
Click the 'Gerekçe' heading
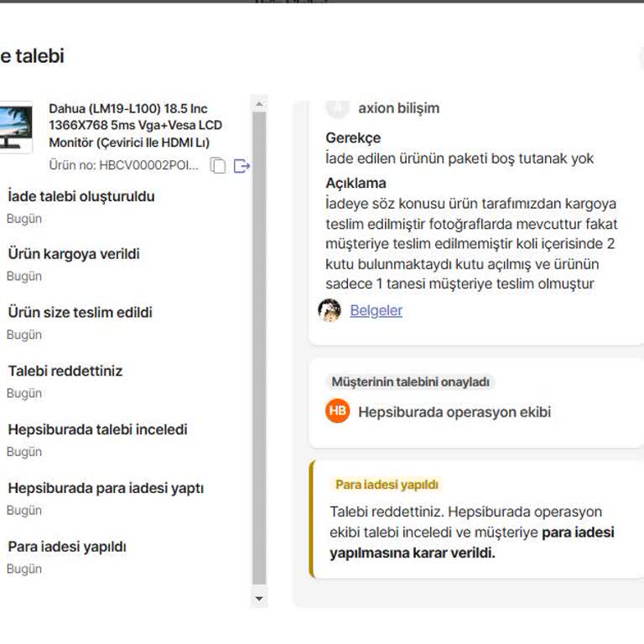(353, 138)
